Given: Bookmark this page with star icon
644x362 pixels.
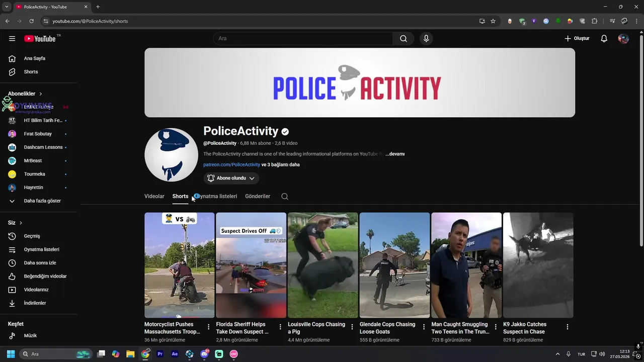Looking at the screenshot, I should [x=493, y=21].
